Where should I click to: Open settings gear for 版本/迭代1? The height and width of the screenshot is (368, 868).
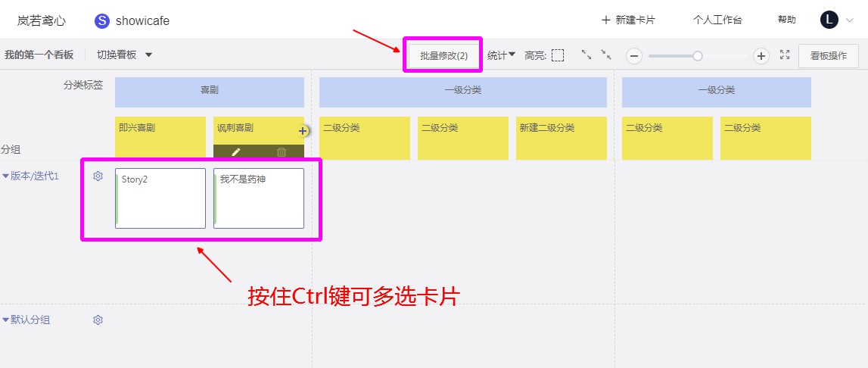(x=98, y=176)
